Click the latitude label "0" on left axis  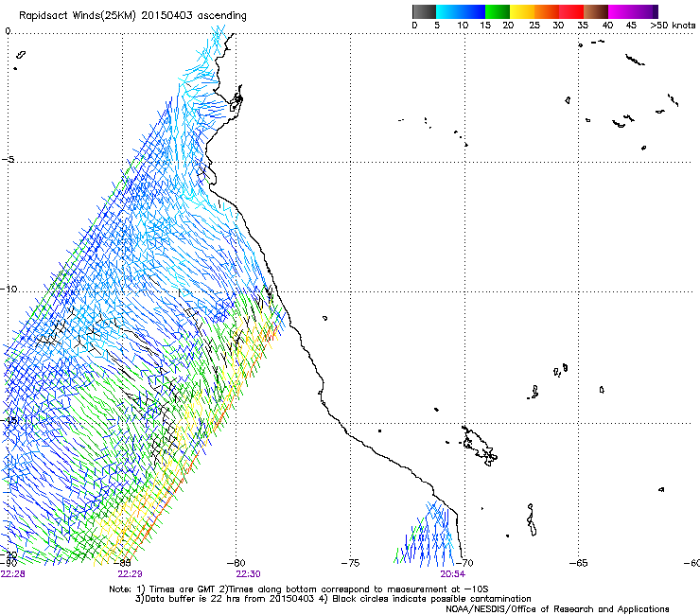(8, 31)
